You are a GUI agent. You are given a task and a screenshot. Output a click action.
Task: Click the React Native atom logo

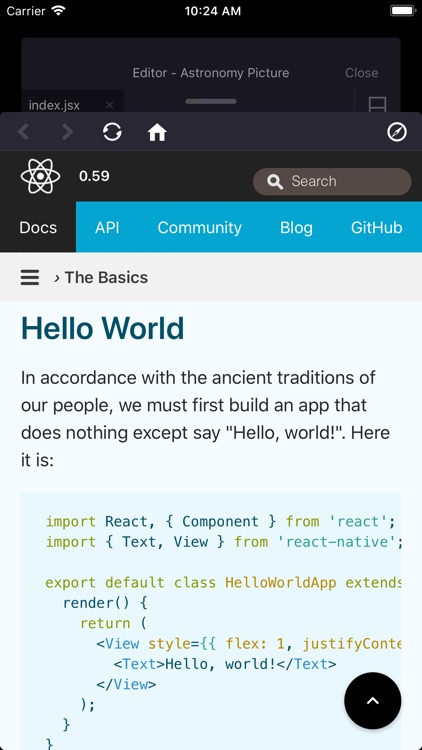[41, 176]
